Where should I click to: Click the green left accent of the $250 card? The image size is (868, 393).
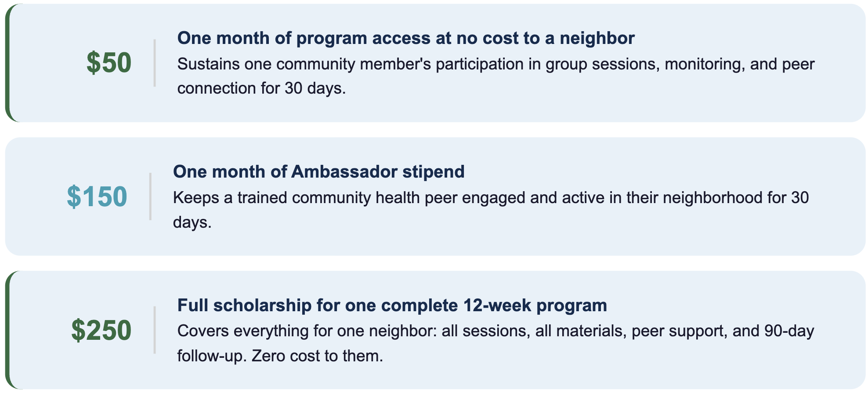click(7, 330)
